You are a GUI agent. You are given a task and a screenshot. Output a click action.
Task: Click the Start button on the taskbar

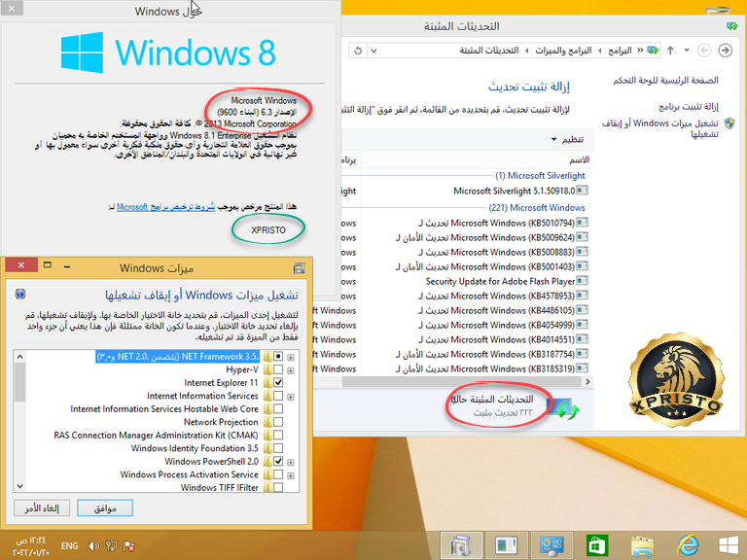click(729, 545)
